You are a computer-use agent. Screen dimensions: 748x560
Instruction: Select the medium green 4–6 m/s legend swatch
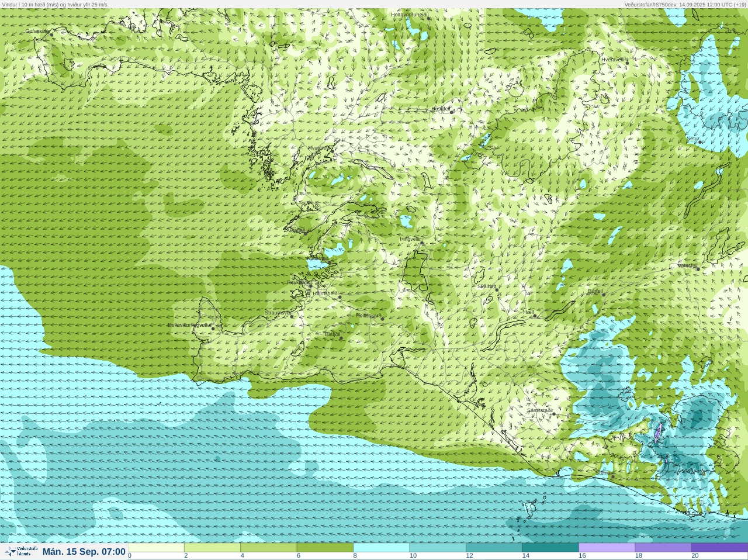tap(268, 548)
